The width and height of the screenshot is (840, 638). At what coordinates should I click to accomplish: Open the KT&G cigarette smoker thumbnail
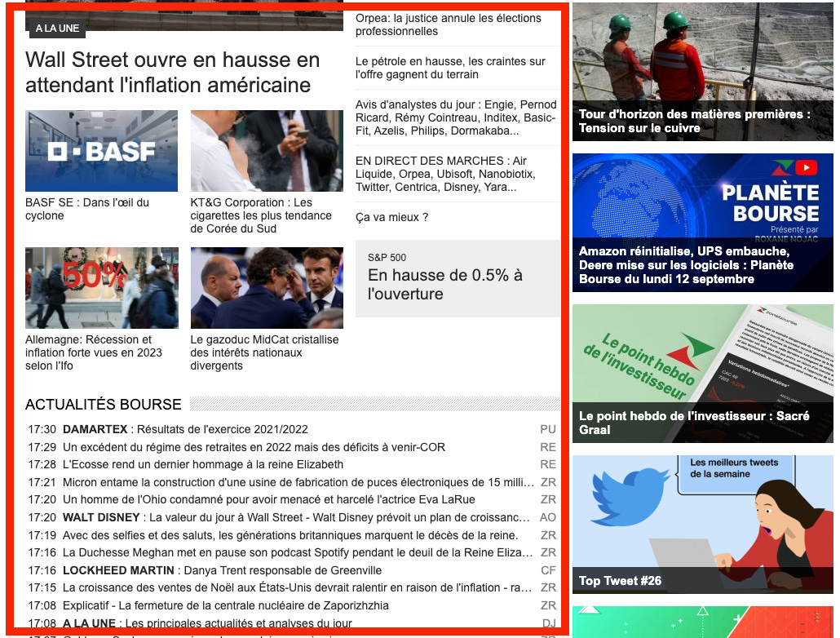pyautogui.click(x=267, y=151)
